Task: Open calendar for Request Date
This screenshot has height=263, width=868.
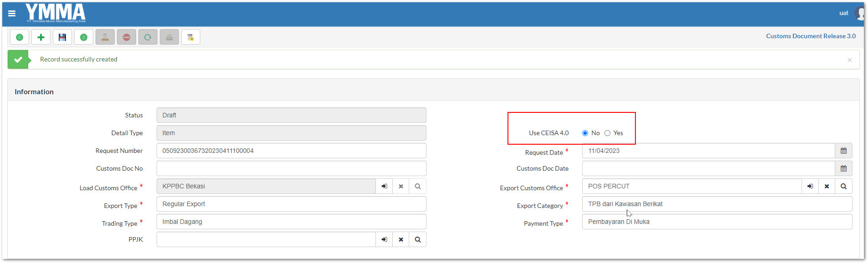Action: tap(843, 151)
